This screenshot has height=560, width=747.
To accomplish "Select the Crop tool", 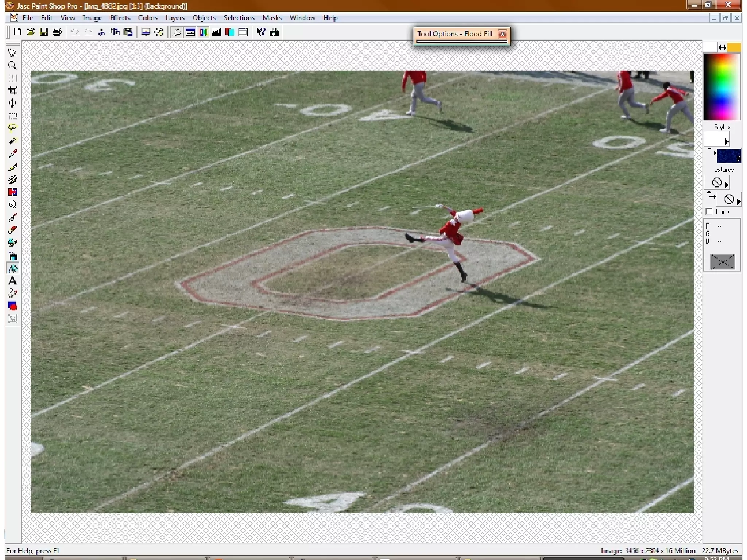I will [12, 90].
